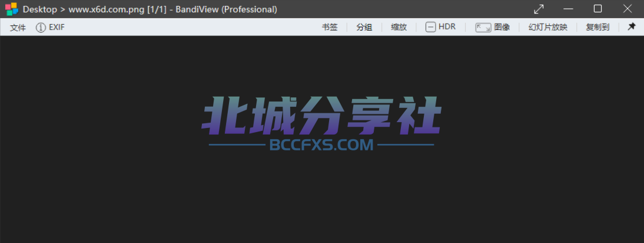The image size is (644, 243).
Task: Minimize the BandiView window
Action: coord(568,9)
